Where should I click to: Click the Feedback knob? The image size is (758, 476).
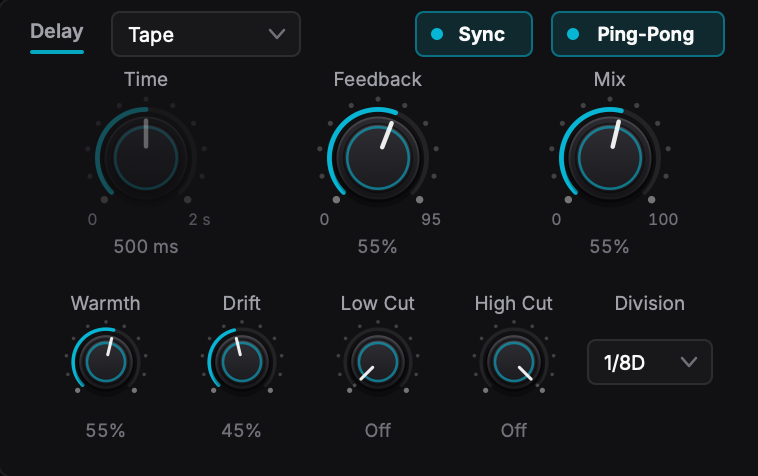pos(378,158)
